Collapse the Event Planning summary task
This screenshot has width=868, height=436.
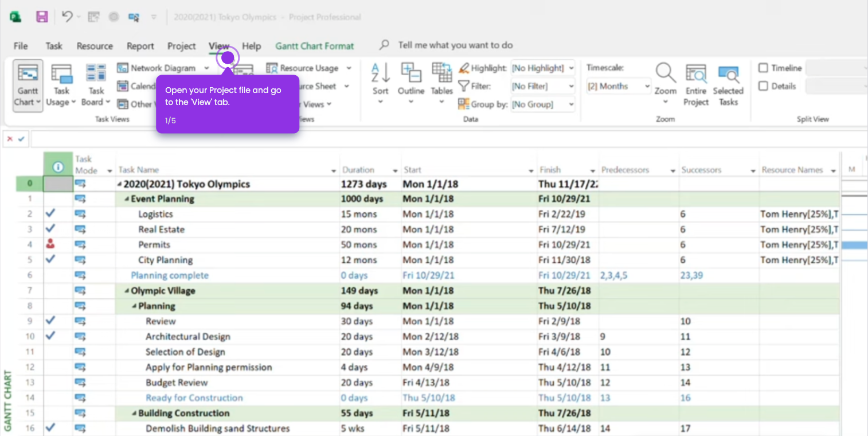(x=127, y=199)
